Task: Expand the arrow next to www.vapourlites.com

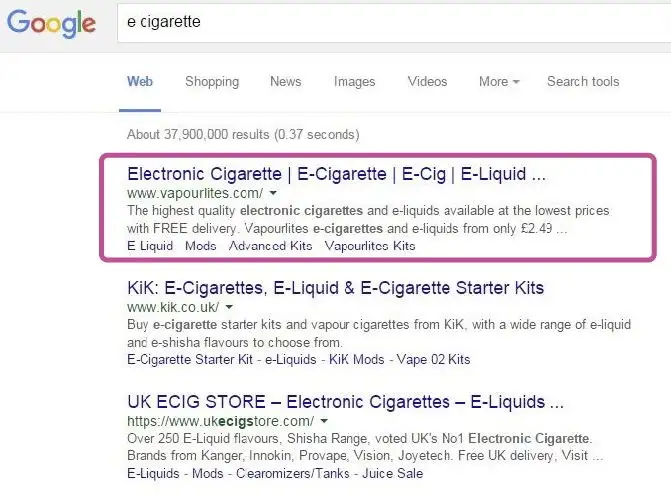Action: (273, 193)
